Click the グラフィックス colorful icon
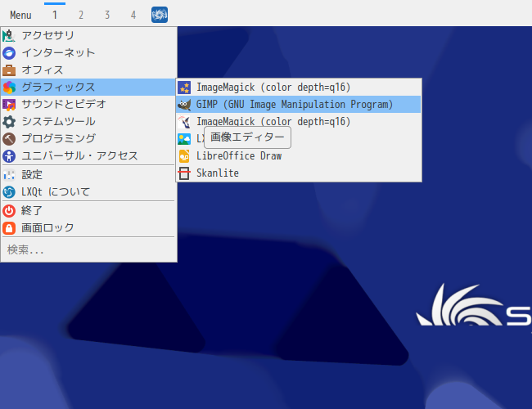 coord(9,88)
